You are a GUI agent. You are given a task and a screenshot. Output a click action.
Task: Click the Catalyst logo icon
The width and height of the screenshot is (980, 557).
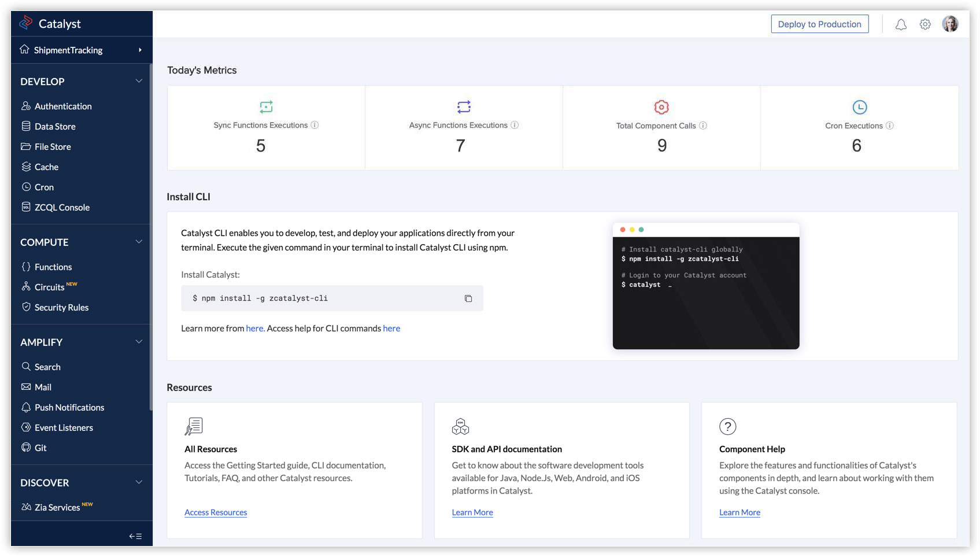click(x=26, y=23)
